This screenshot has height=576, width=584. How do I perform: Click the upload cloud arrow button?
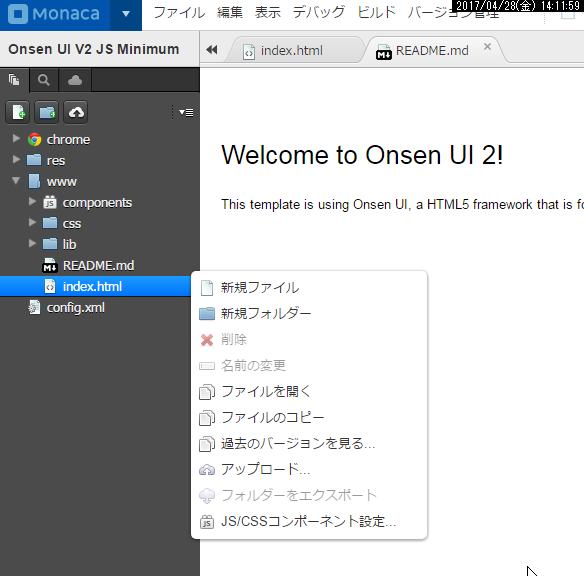[x=76, y=112]
